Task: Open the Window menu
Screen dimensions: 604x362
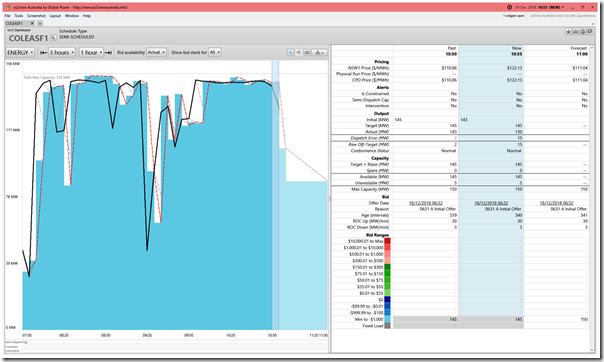Action: coord(72,16)
